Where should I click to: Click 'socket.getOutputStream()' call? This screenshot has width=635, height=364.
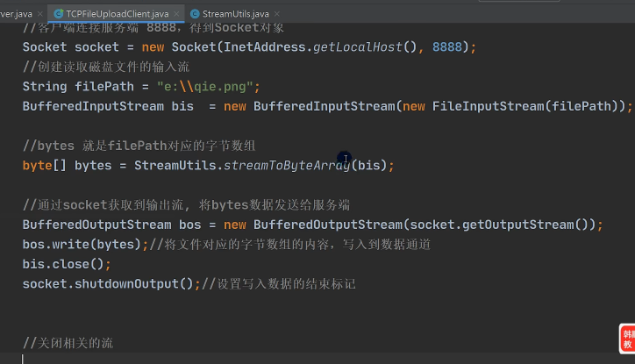498,225
